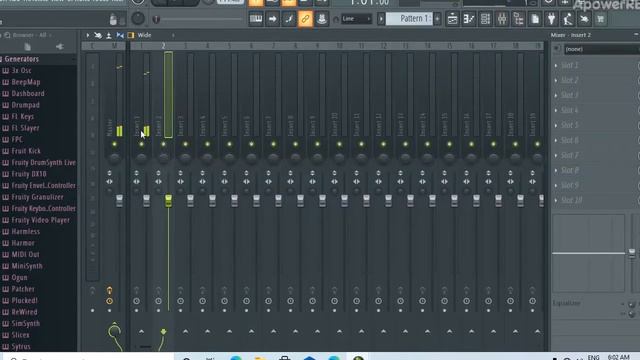640x360 pixels.
Task: Click the download tray icon in mixer toolbar
Action: 109,36
